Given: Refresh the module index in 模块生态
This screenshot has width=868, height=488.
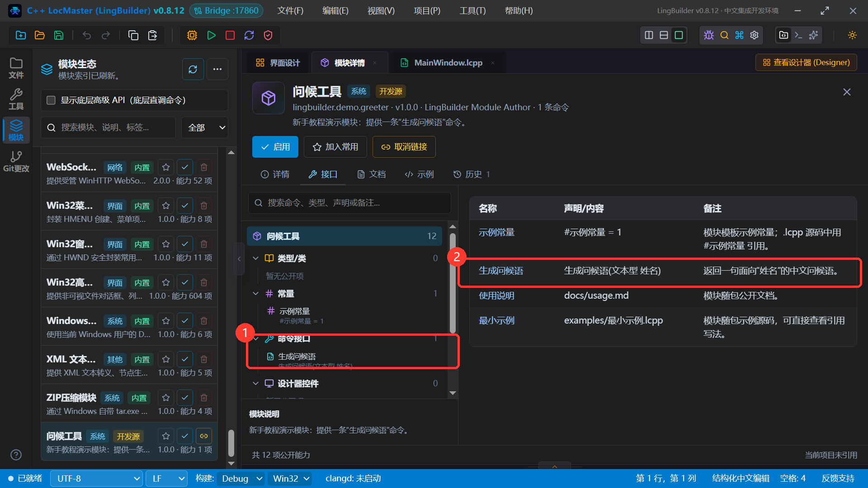Looking at the screenshot, I should pos(193,69).
